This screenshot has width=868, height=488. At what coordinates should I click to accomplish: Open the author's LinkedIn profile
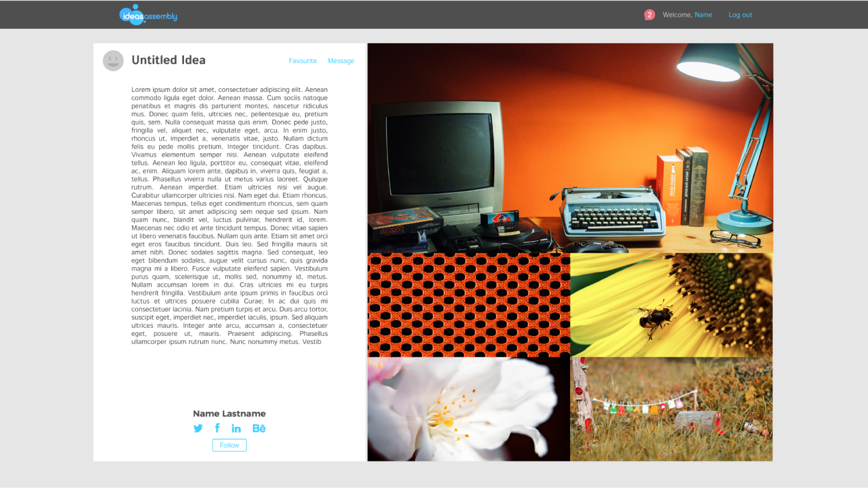pyautogui.click(x=236, y=428)
